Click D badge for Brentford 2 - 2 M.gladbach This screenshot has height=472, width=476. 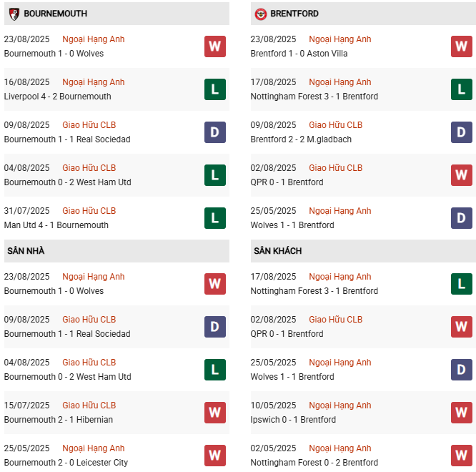click(461, 132)
